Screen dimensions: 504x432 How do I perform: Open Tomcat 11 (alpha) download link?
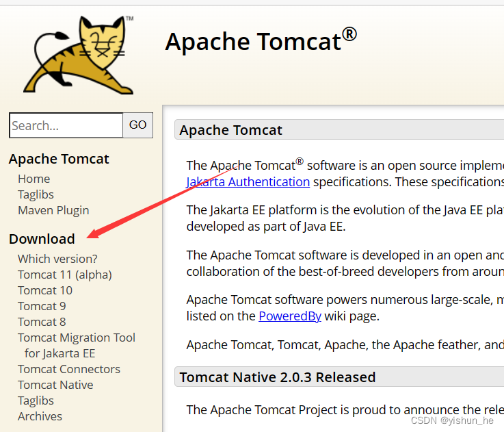tap(65, 275)
